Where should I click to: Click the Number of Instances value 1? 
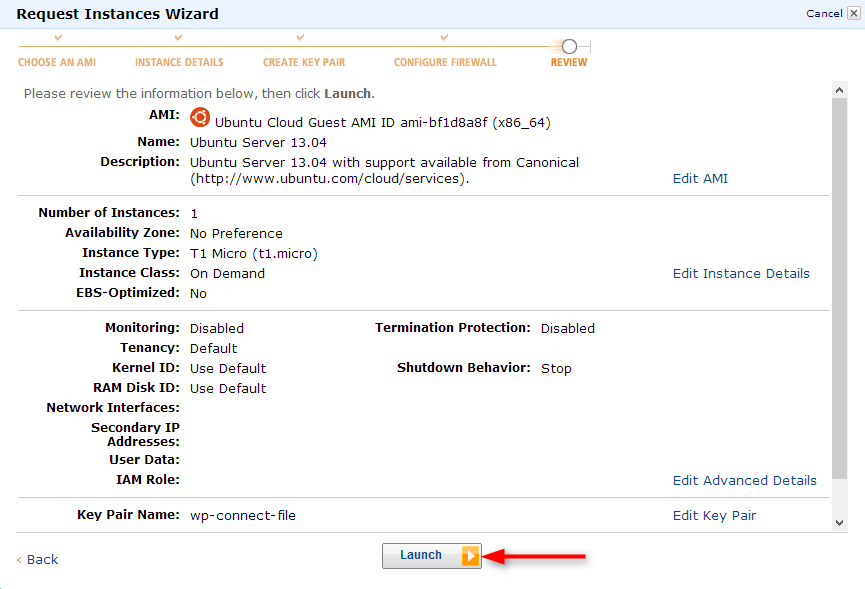pos(194,213)
